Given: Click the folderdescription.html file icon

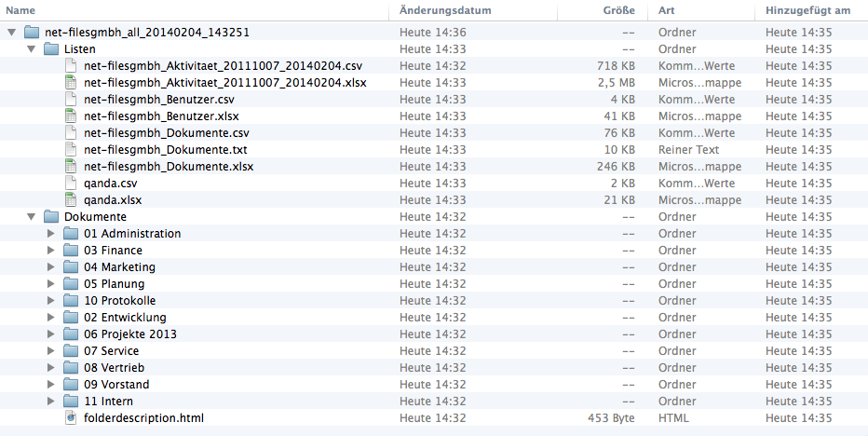Looking at the screenshot, I should pyautogui.click(x=71, y=418).
